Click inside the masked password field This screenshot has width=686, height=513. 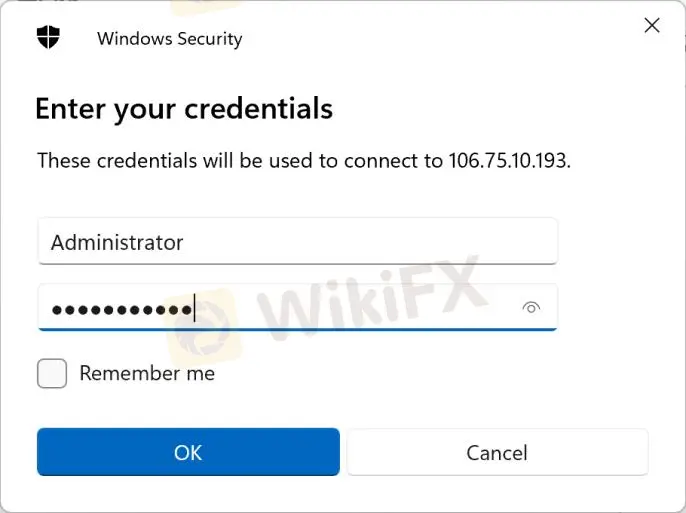pyautogui.click(x=298, y=308)
